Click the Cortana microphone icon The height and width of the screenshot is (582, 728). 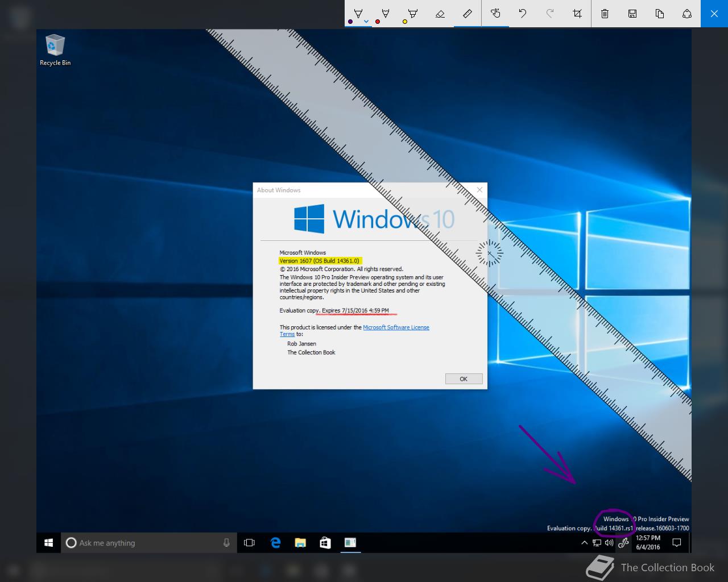(x=226, y=543)
